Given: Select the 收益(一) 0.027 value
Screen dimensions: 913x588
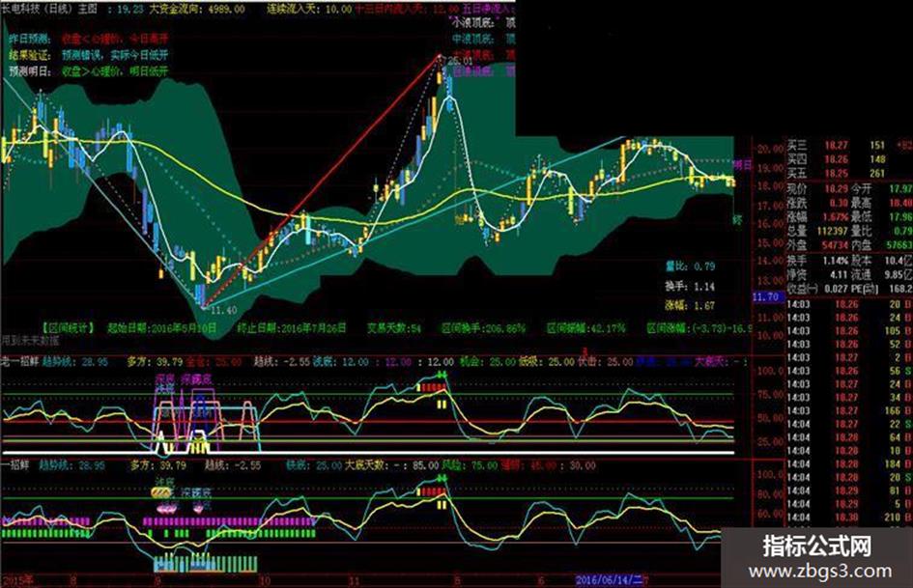Looking at the screenshot, I should [817, 288].
